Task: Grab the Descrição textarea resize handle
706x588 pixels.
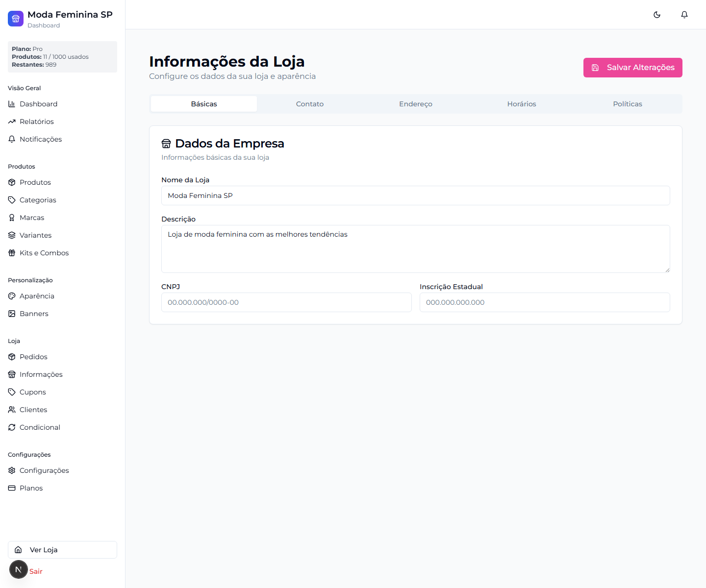Action: (x=667, y=270)
